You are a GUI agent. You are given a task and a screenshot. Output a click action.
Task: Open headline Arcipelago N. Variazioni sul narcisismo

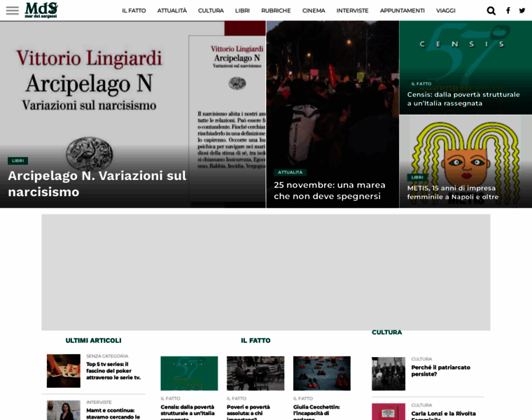[97, 184]
